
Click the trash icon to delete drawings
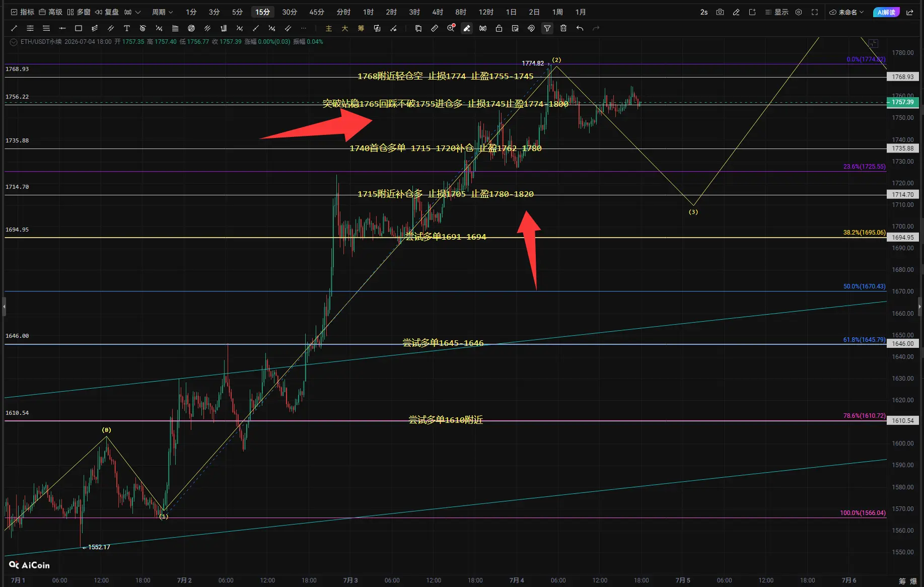(x=563, y=28)
